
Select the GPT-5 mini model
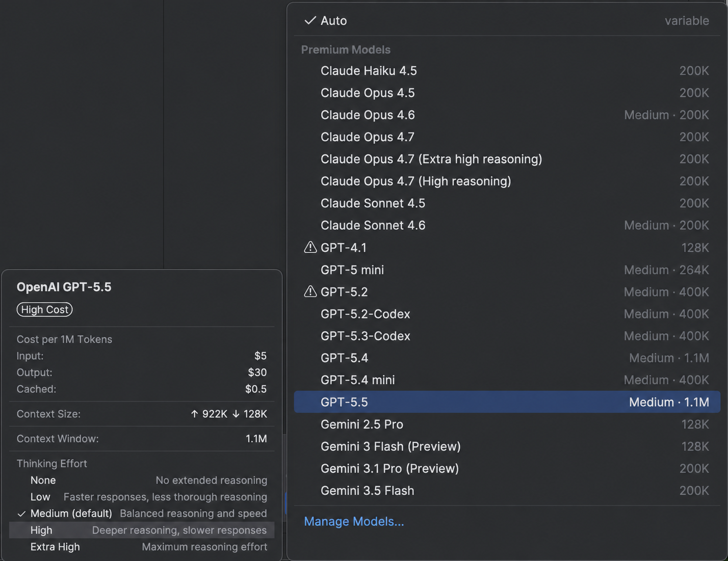[x=507, y=270]
